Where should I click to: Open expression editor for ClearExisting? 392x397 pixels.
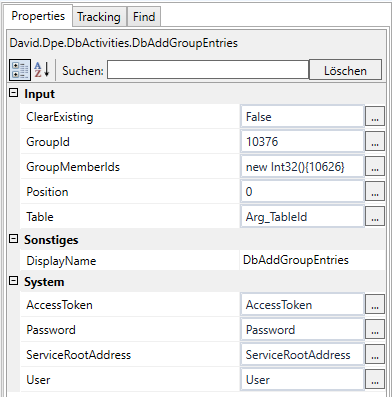point(375,117)
